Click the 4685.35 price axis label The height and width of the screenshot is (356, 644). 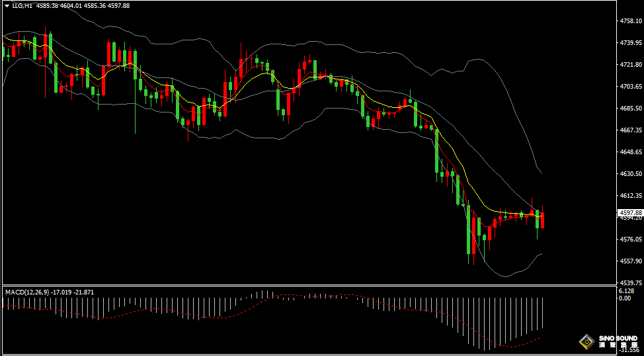tap(631, 108)
